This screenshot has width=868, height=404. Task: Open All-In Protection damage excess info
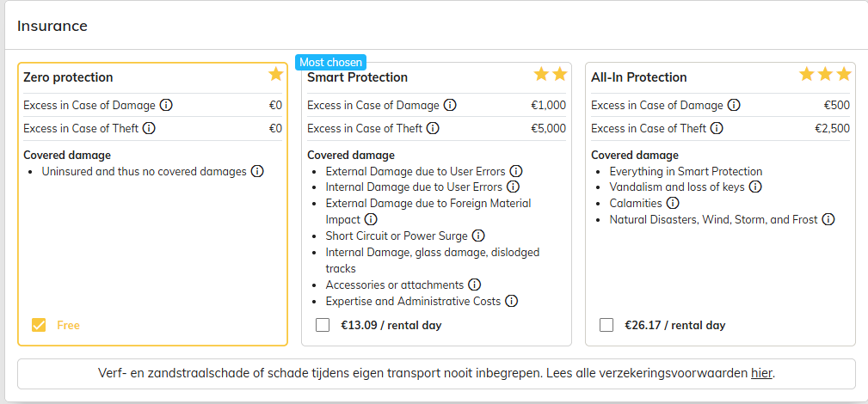click(x=734, y=106)
